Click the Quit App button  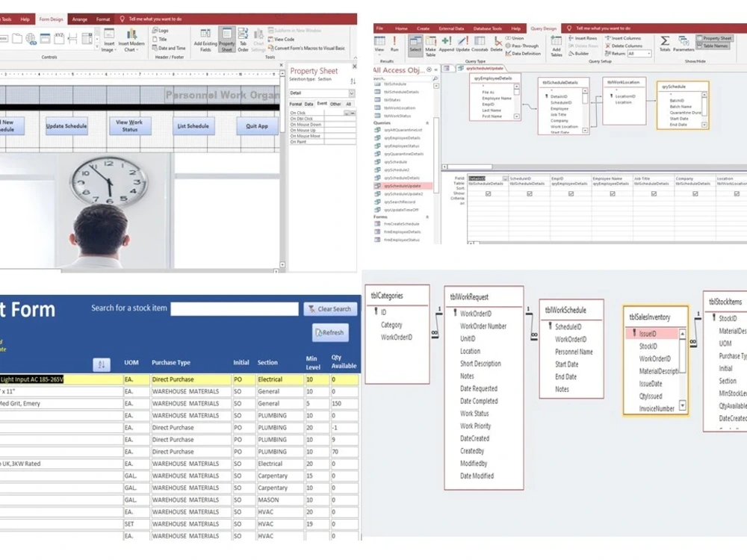click(257, 126)
